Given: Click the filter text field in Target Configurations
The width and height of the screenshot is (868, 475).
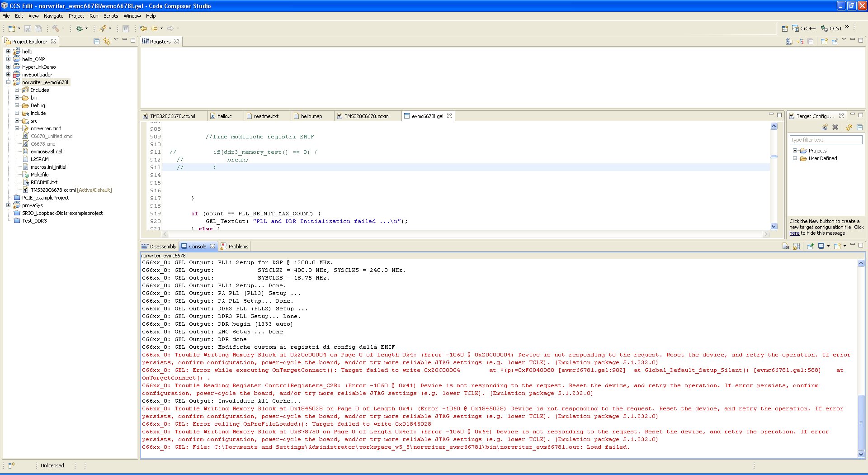Looking at the screenshot, I should tap(826, 140).
